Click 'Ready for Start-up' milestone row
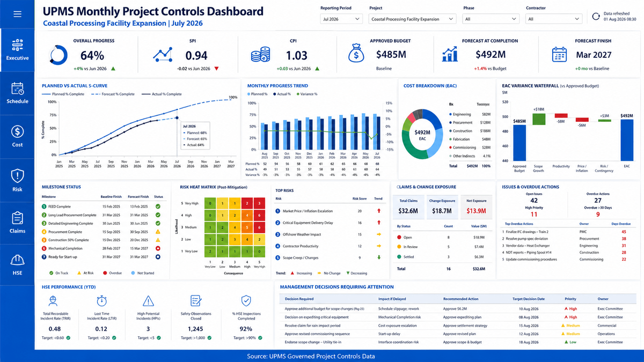Image resolution: width=644 pixels, height=362 pixels. 103,257
